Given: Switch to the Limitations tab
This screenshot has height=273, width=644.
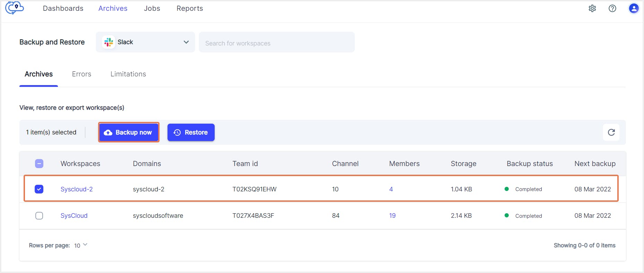Looking at the screenshot, I should [128, 74].
